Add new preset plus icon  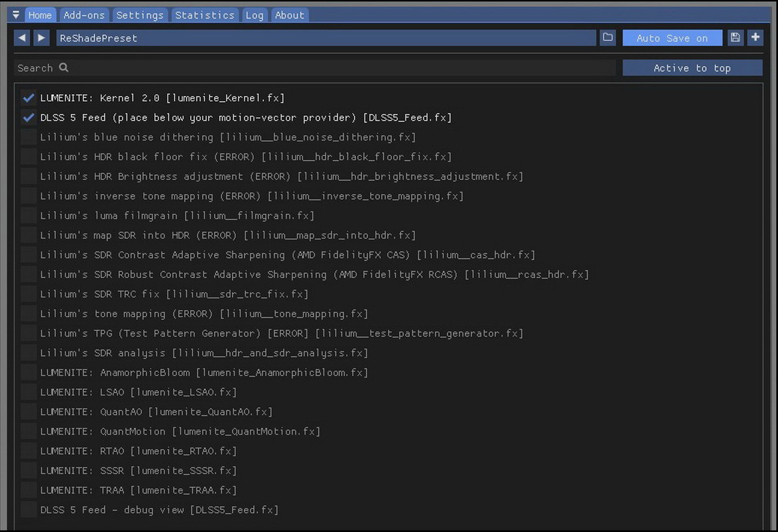click(755, 38)
